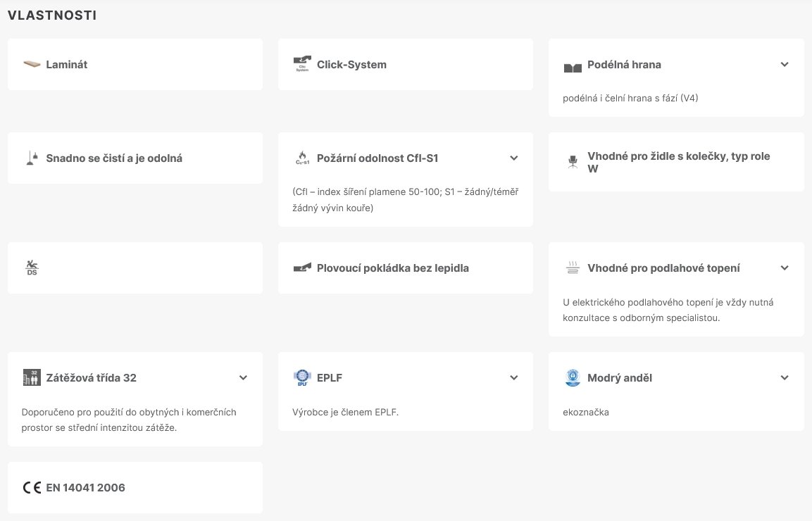Click the EN 14041 2006 label
The height and width of the screenshot is (521, 812).
coord(85,487)
